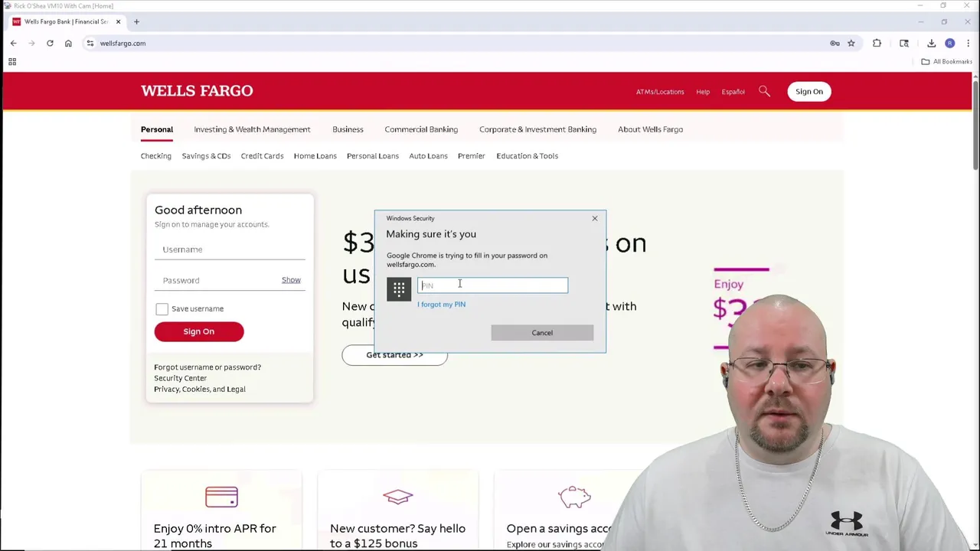
Task: Click the red Sign On button
Action: click(199, 331)
